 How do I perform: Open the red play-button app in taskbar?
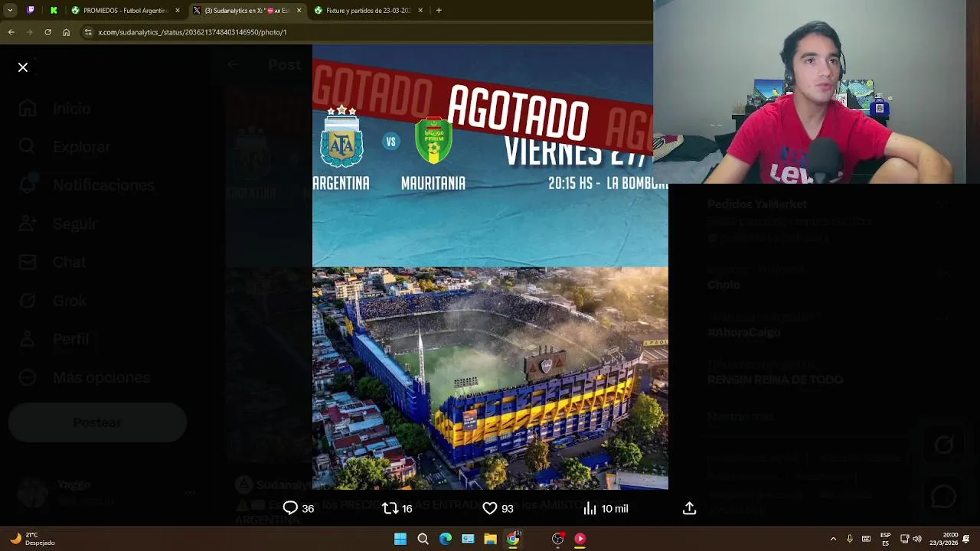pos(580,539)
